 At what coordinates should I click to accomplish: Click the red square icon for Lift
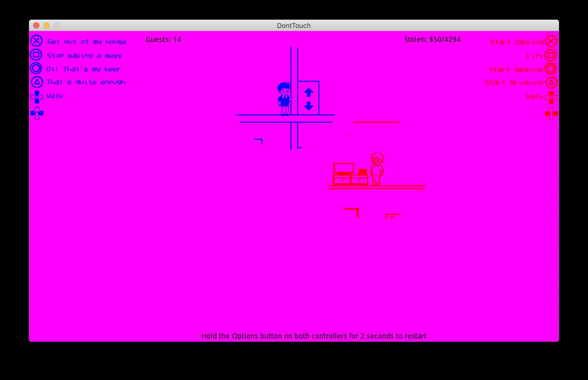tap(551, 55)
